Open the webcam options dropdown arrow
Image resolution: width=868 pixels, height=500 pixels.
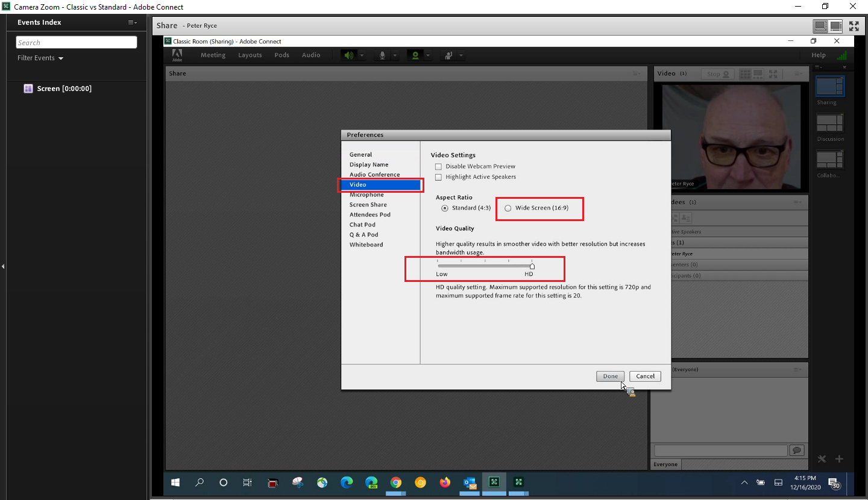tap(428, 55)
